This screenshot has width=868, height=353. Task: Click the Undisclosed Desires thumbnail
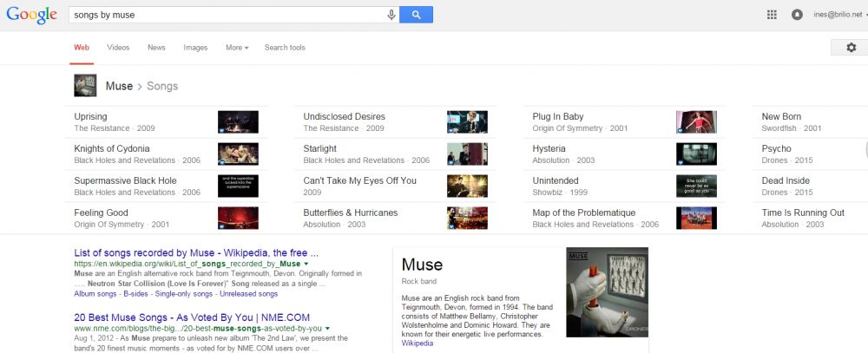(x=467, y=122)
